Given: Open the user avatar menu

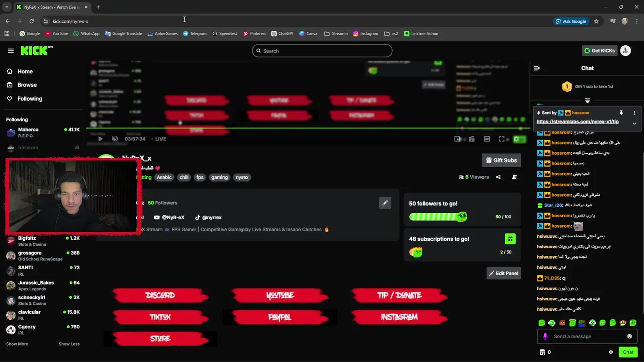Looking at the screenshot, I should (x=625, y=50).
